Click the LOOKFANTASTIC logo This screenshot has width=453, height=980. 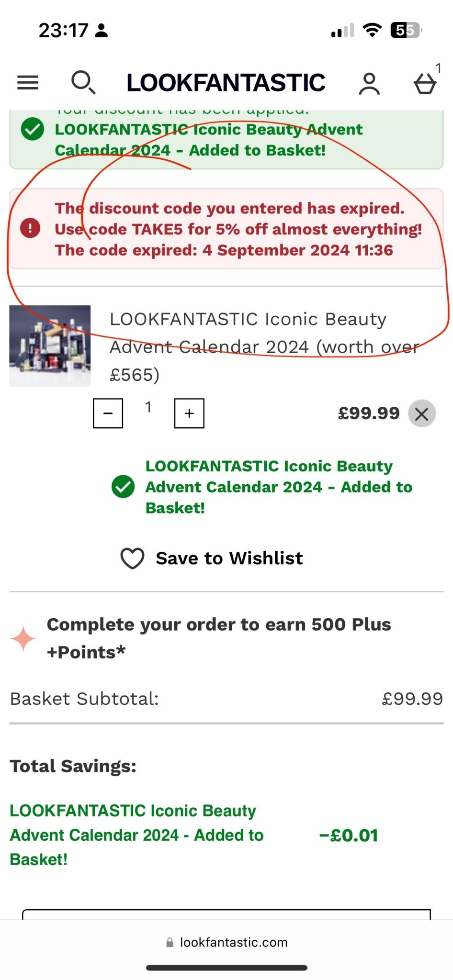point(226,83)
